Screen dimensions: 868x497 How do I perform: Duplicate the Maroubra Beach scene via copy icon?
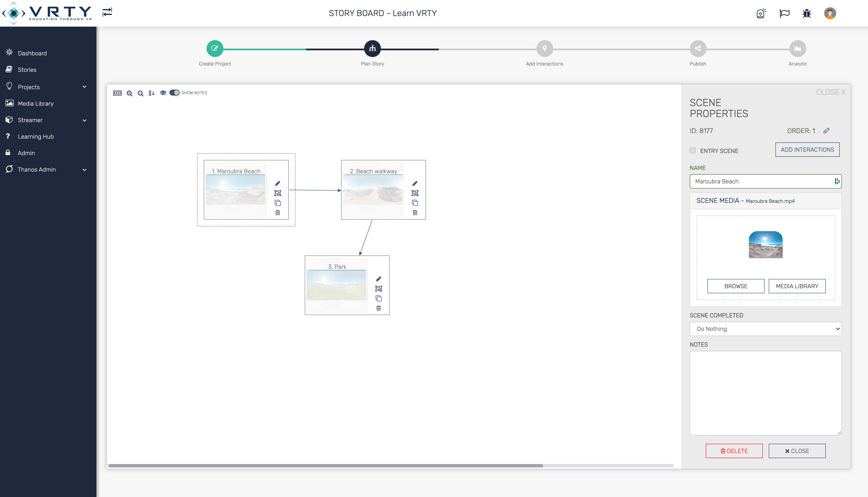pos(278,203)
